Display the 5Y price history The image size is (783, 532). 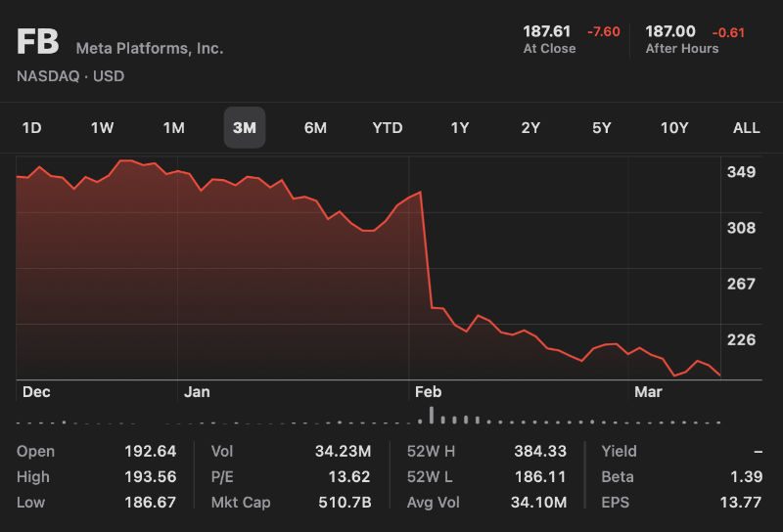[602, 128]
